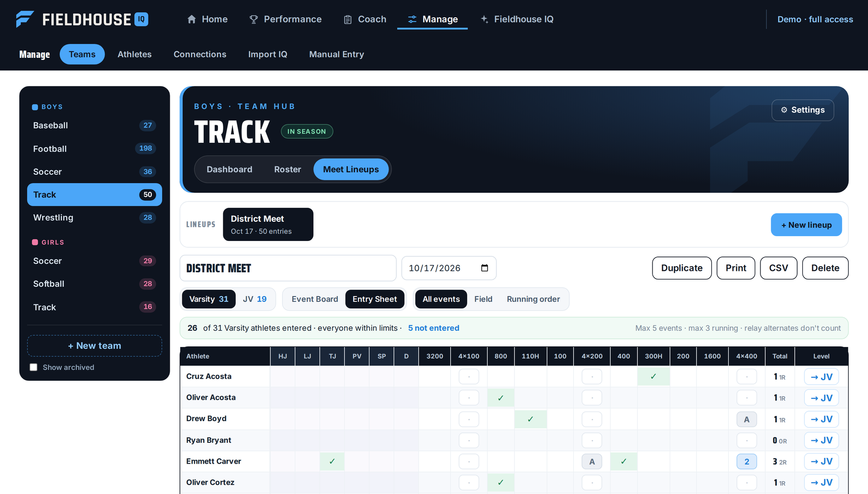Viewport: 868px width, 494px height.
Task: Click the Home house icon
Action: (x=191, y=19)
